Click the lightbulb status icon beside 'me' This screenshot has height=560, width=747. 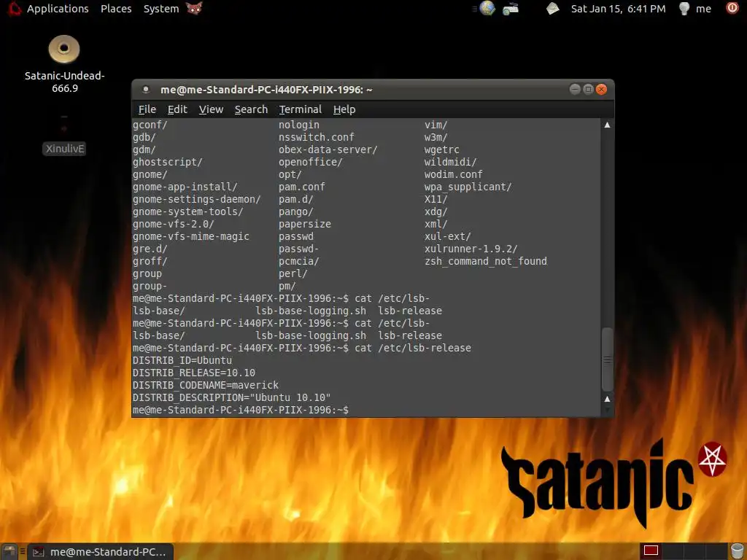(684, 9)
